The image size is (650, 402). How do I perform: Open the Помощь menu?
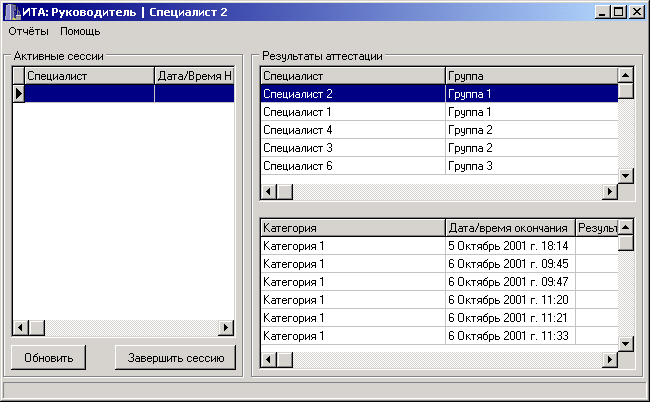tap(80, 31)
